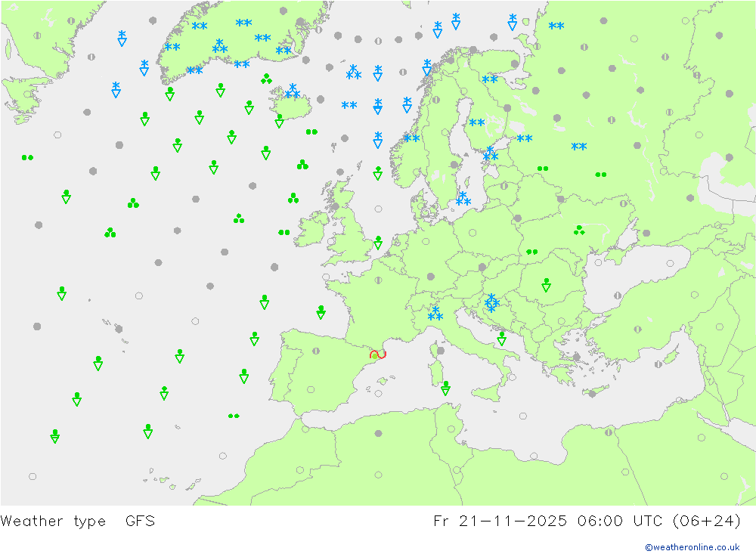Click the gray overcast dot over southern Germany
The width and height of the screenshot is (756, 554).
[x=431, y=277]
